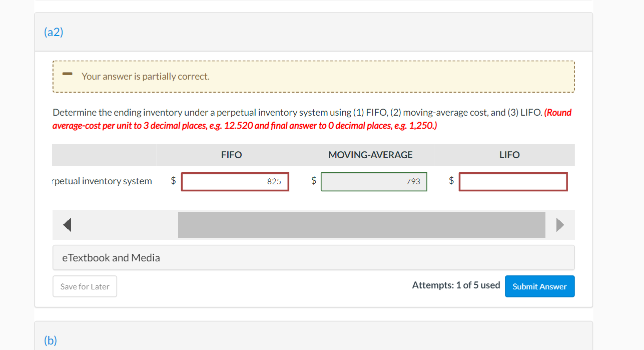Click the Submit Answer button
Screen dimensions: 644x350
click(x=539, y=286)
